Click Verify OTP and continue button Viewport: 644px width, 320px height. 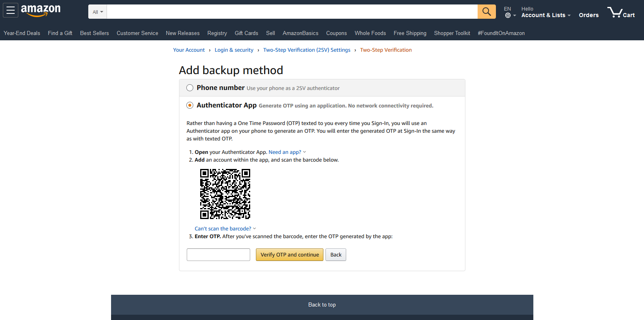click(x=290, y=255)
